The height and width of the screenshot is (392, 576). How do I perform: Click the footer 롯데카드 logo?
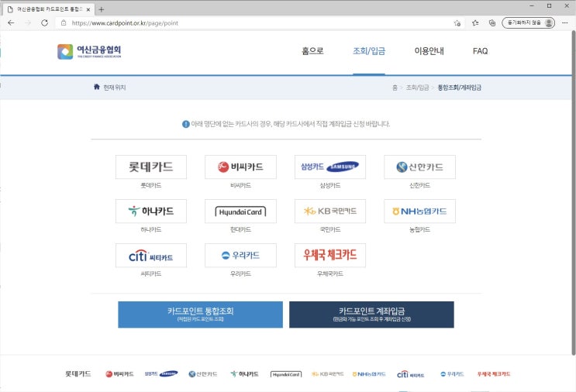pyautogui.click(x=78, y=374)
